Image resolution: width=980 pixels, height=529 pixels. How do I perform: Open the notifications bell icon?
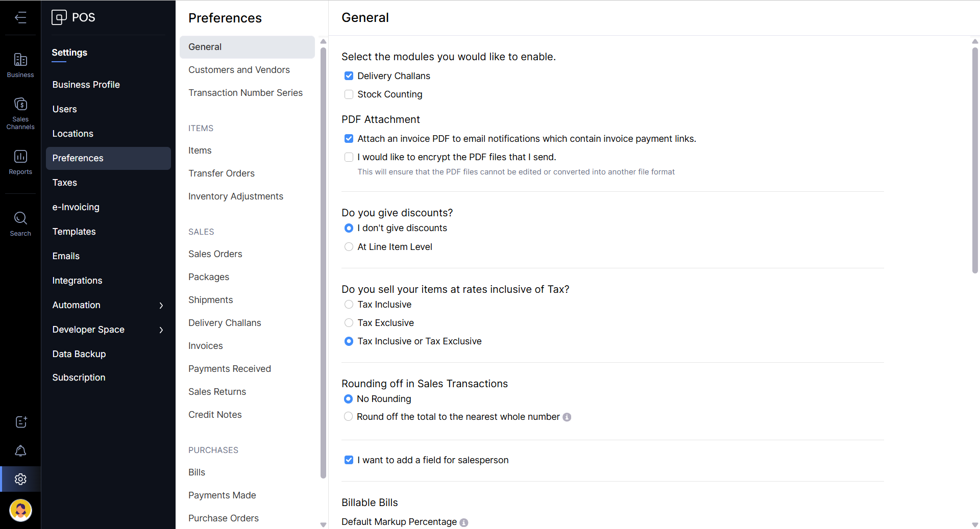20,451
